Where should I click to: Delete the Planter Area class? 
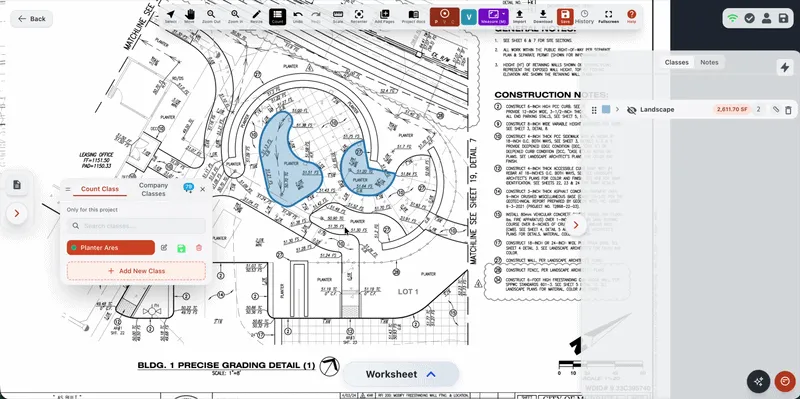tap(199, 248)
